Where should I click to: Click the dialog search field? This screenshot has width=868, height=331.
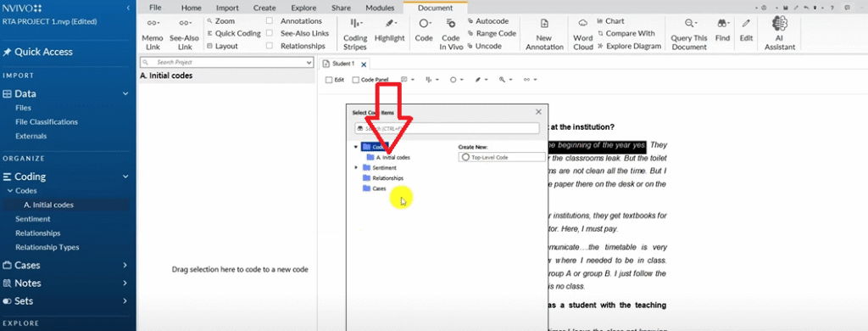[447, 128]
